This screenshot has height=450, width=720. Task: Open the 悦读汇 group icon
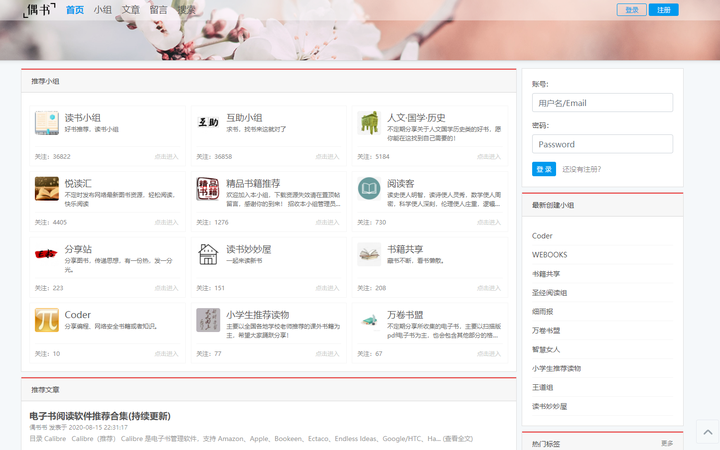[x=47, y=188]
